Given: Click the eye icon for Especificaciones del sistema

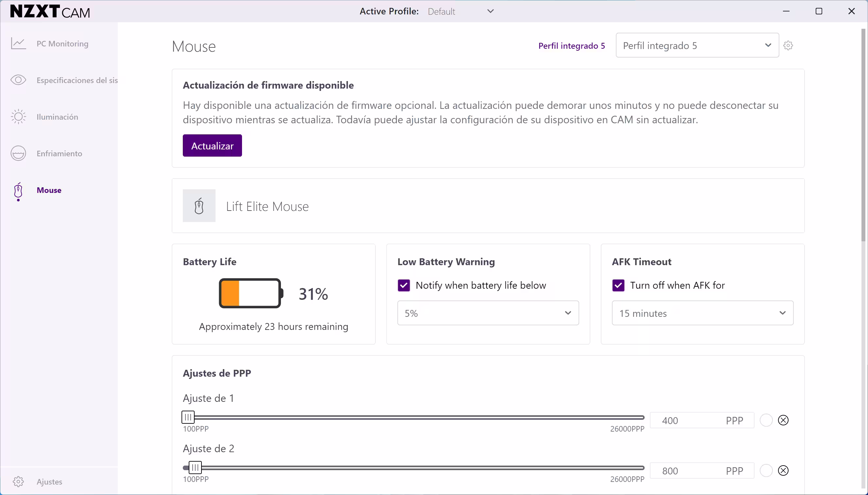Looking at the screenshot, I should tap(18, 80).
